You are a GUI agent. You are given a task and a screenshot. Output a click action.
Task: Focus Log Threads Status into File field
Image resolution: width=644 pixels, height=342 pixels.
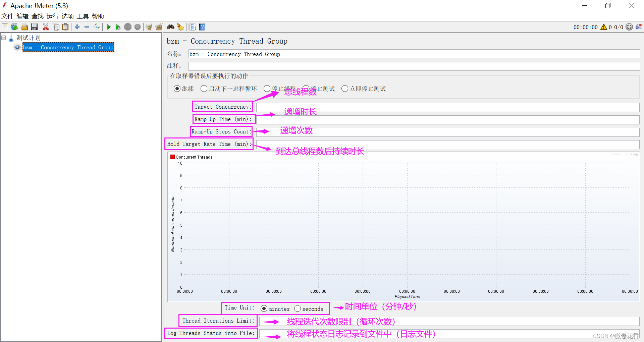coord(449,334)
